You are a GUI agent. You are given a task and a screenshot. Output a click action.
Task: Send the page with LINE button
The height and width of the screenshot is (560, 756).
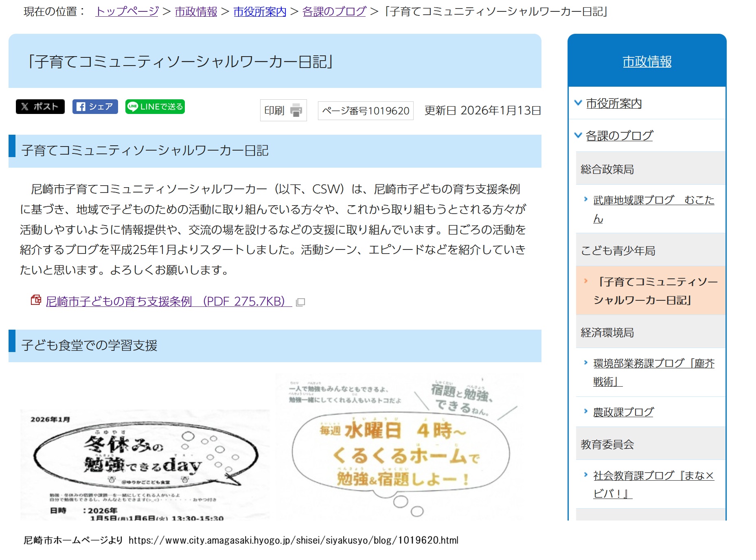[x=155, y=107]
